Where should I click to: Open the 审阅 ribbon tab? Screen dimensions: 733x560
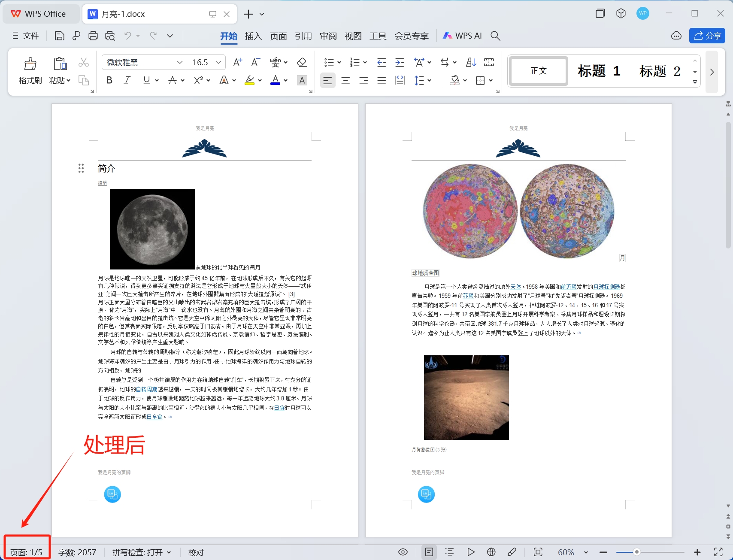(x=328, y=36)
